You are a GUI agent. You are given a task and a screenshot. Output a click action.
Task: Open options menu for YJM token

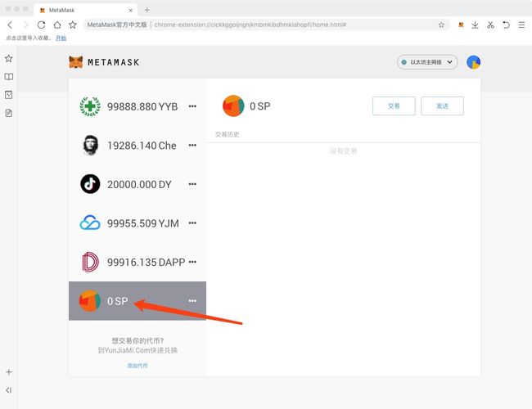192,223
